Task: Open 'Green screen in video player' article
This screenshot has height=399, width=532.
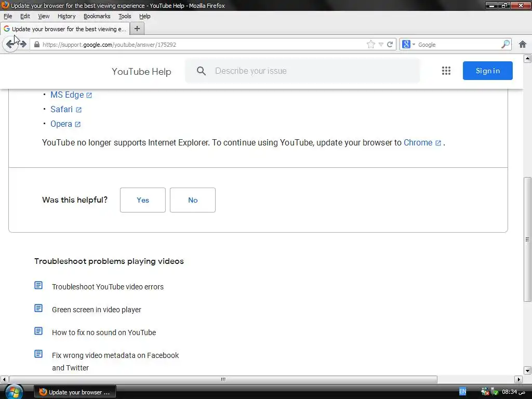Action: pyautogui.click(x=96, y=310)
